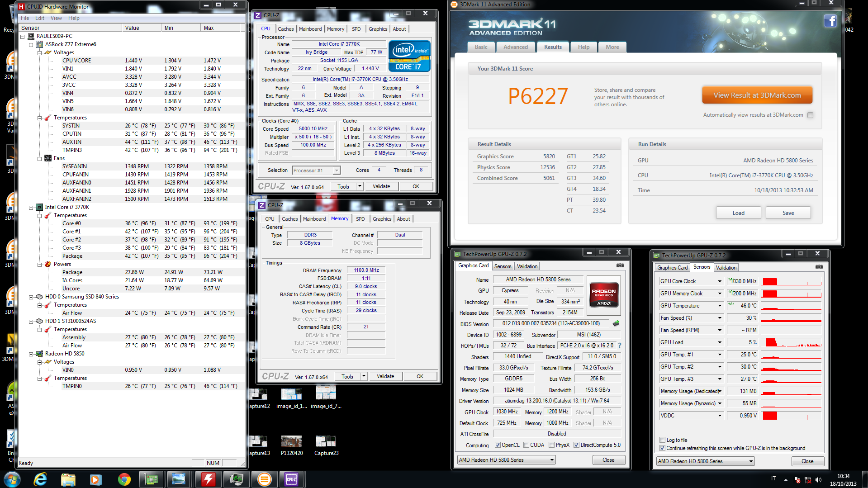Switch to the red lightning app on taskbar
868x488 pixels.
pyautogui.click(x=208, y=479)
